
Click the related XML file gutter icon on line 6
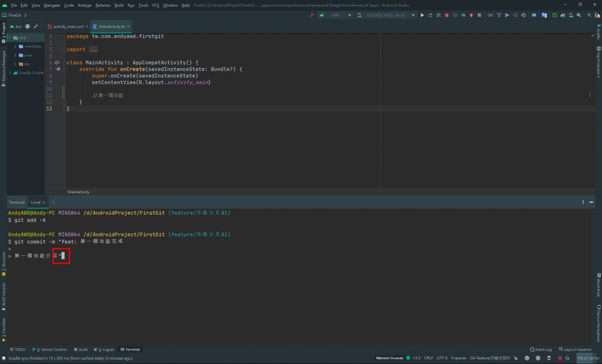click(57, 62)
